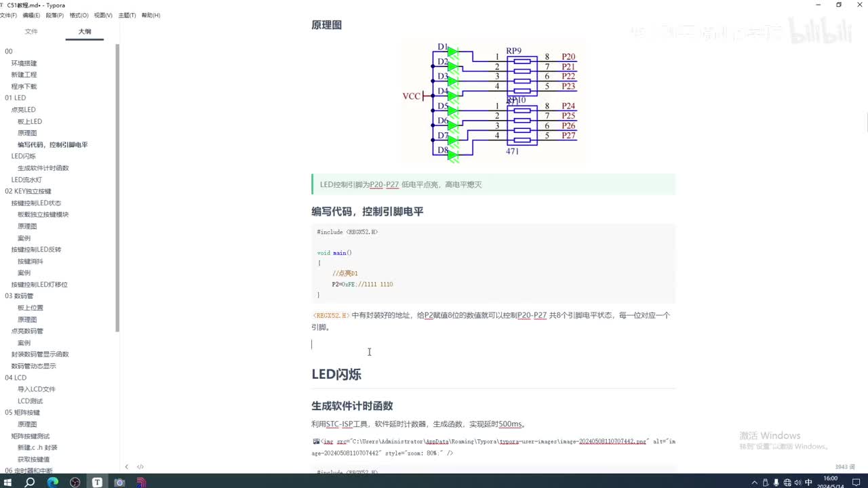Click the LED闪烁 document heading
The image size is (868, 488).
(336, 374)
